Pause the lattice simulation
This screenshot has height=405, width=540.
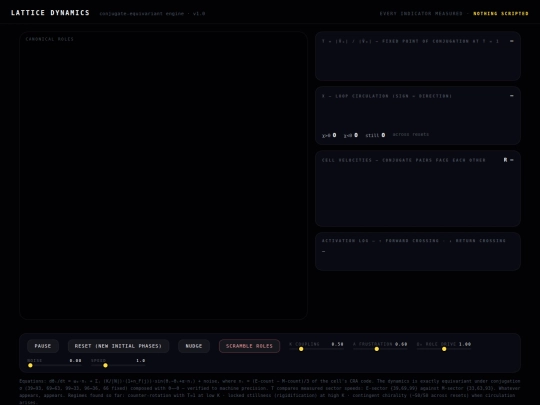tap(43, 346)
